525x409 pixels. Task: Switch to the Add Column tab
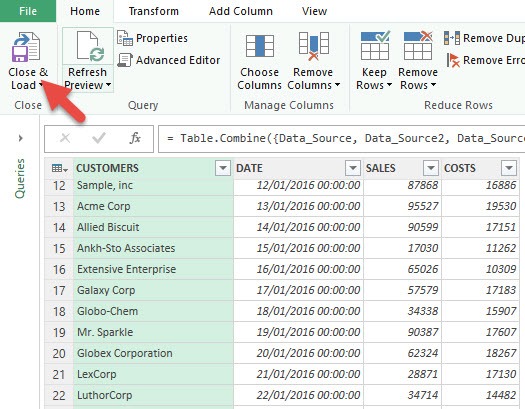241,11
